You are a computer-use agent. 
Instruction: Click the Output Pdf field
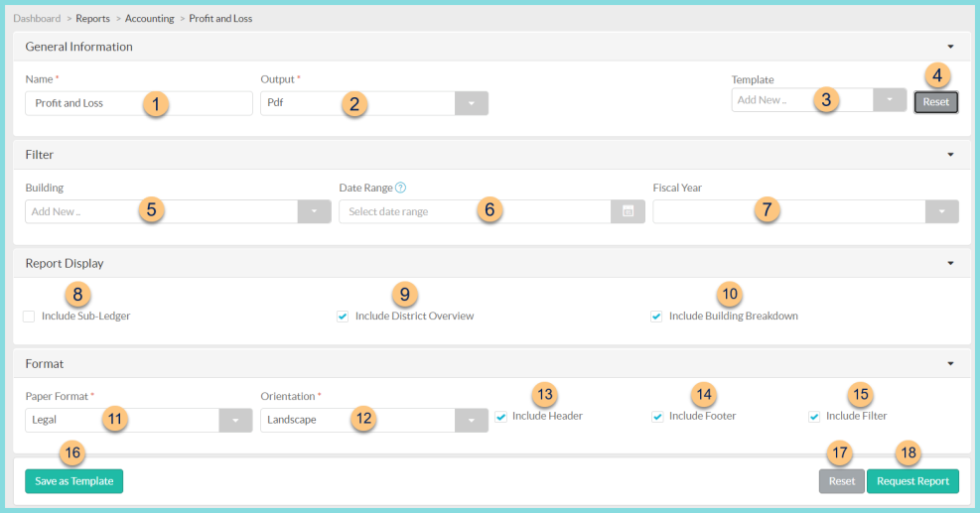(x=357, y=104)
